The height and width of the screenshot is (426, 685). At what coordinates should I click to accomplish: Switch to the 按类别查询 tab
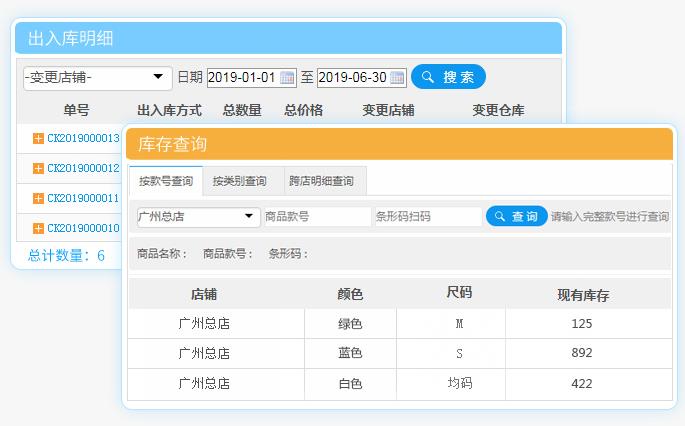240,181
